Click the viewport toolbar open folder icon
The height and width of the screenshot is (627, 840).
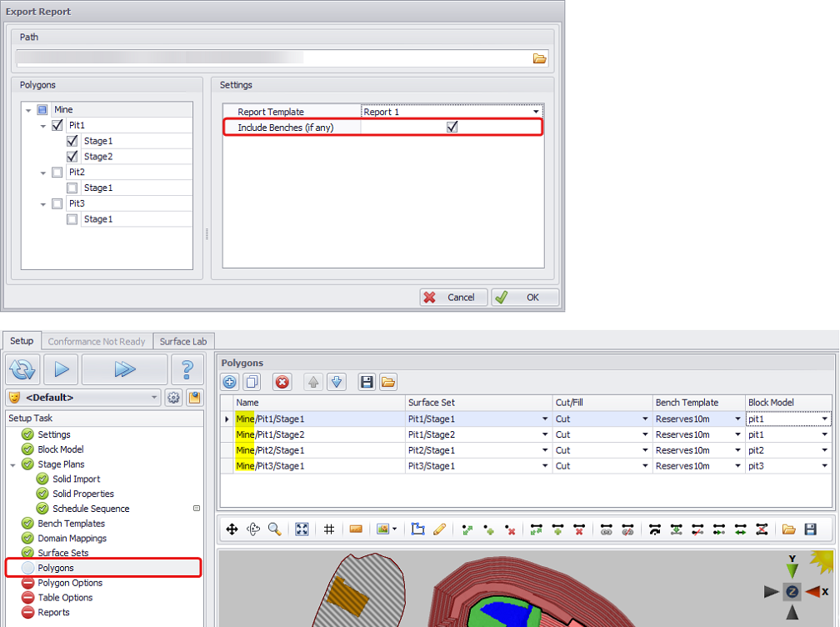pos(788,529)
